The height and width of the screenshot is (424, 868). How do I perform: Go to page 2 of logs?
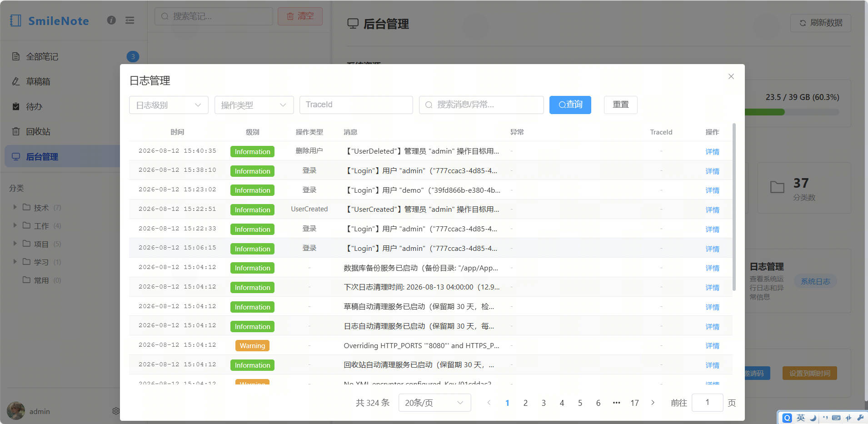525,403
